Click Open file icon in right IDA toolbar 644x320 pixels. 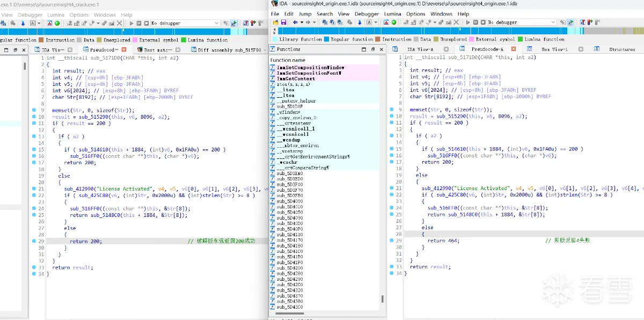(275, 23)
